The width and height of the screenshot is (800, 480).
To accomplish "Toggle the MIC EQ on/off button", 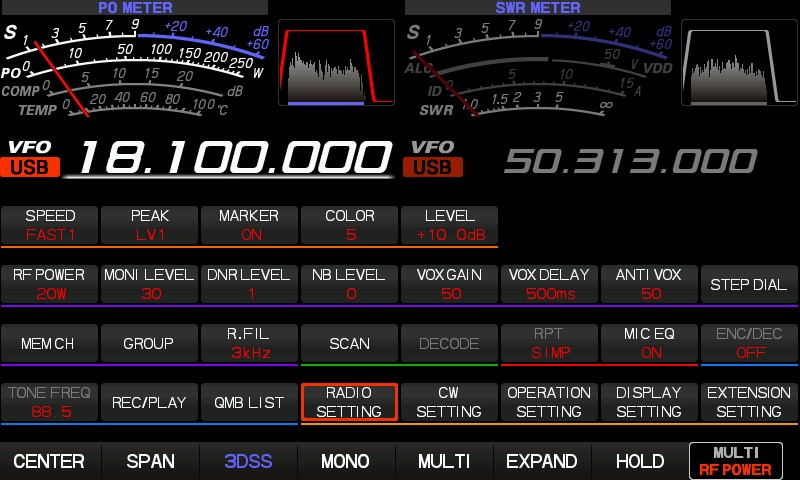I will pyautogui.click(x=649, y=343).
